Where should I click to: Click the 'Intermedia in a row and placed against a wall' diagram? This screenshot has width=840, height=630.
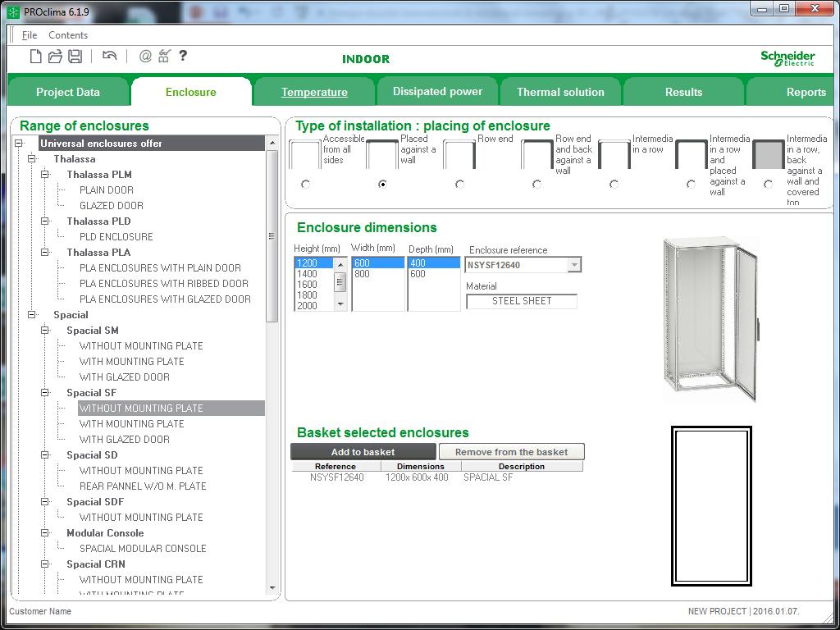[x=691, y=154]
